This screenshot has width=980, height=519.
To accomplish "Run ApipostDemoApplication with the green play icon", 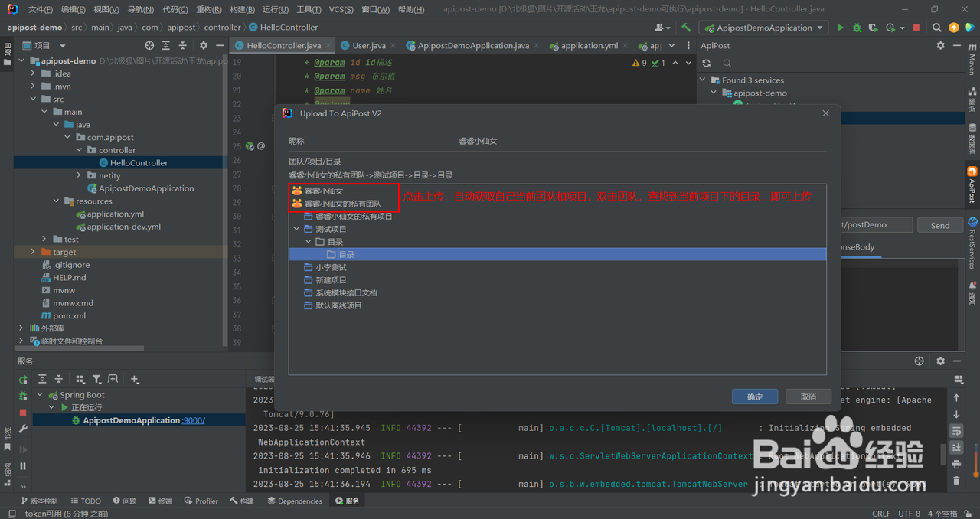I will click(x=841, y=28).
